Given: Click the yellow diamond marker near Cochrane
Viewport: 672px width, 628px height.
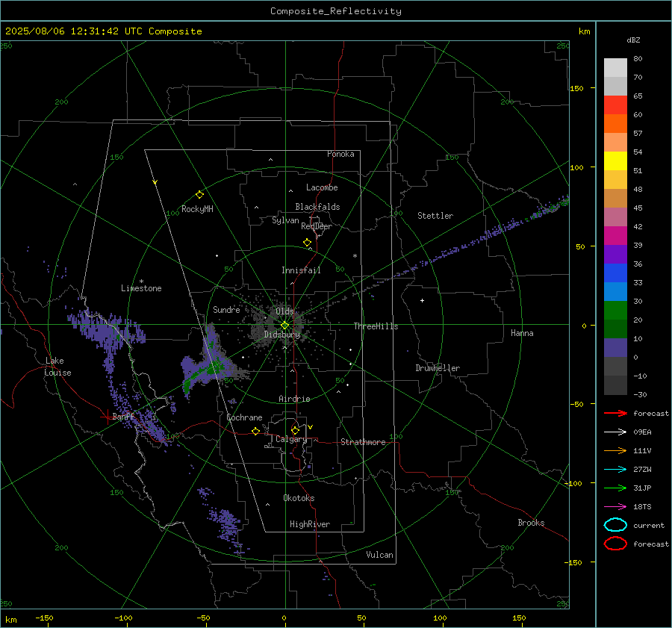Looking at the screenshot, I should point(256,431).
